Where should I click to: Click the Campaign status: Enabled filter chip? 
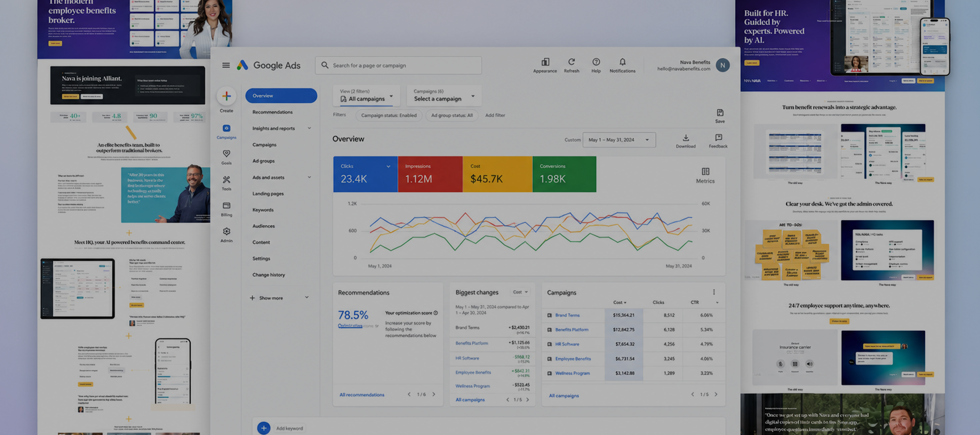(389, 115)
